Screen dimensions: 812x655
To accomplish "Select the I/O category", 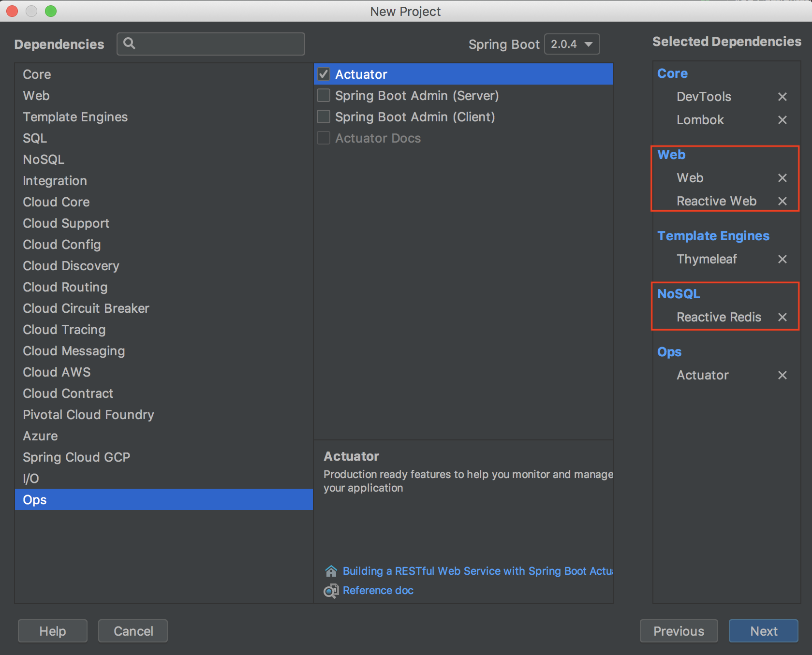I will 164,479.
